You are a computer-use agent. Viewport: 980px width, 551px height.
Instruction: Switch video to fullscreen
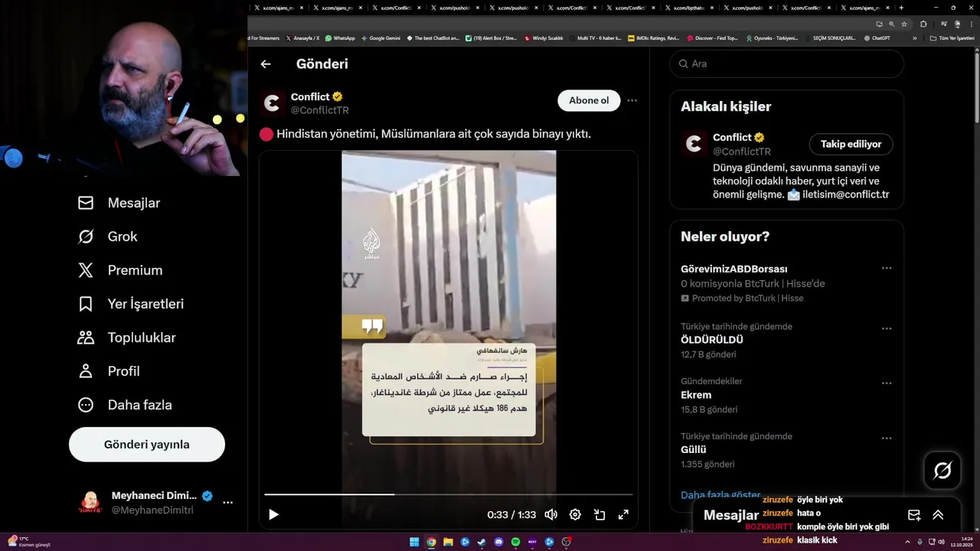623,515
